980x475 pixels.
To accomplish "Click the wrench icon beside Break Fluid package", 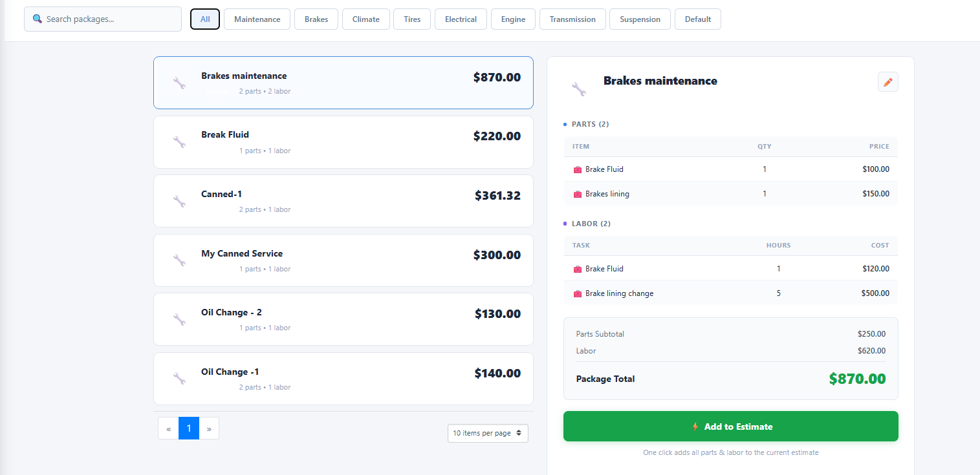I will point(179,142).
